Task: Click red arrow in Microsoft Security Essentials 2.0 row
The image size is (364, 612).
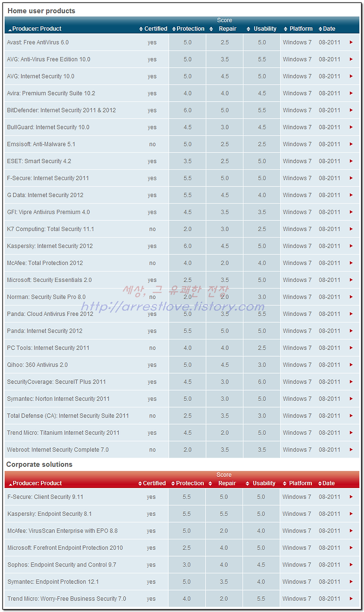Action: click(x=351, y=280)
